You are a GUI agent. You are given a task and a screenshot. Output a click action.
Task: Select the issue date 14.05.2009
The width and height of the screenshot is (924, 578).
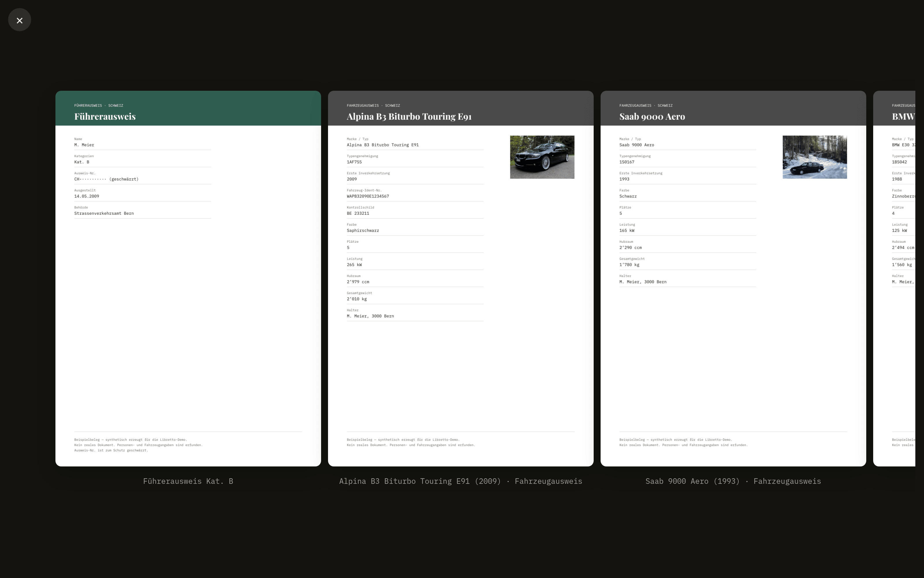click(87, 197)
